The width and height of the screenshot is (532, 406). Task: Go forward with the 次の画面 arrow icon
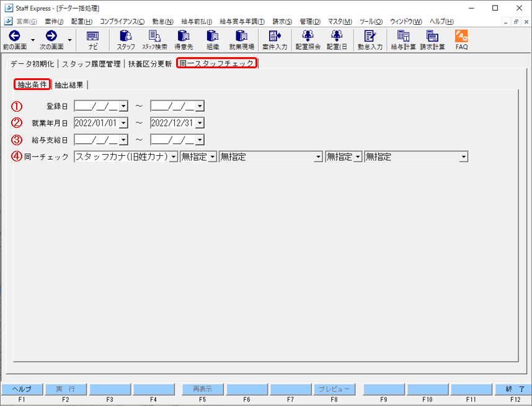tap(51, 36)
